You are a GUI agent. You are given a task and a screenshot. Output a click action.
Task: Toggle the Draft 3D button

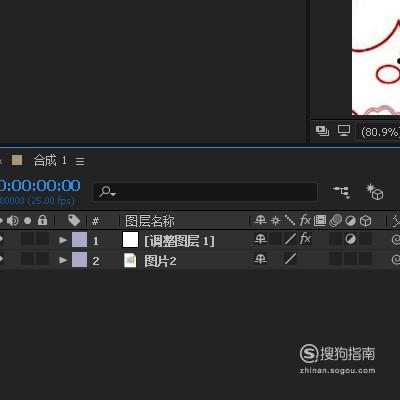pos(375,192)
